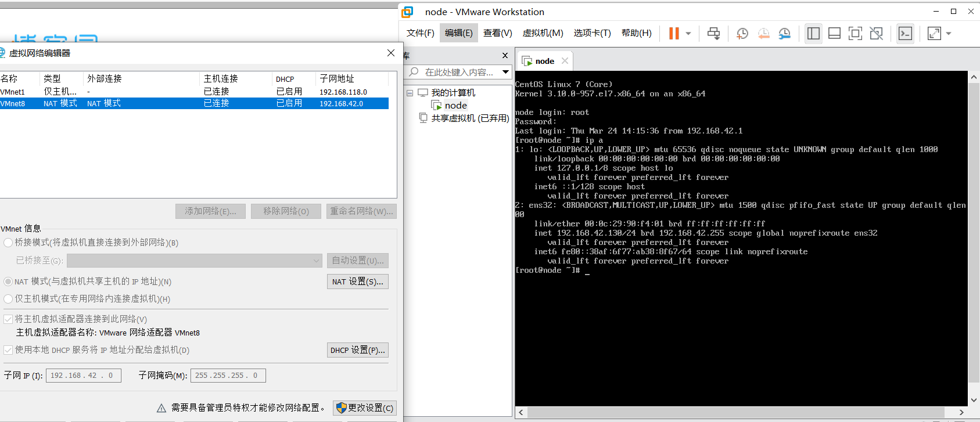This screenshot has width=980, height=422.
Task: Click the orange pause/suspend VM icon
Action: point(674,34)
